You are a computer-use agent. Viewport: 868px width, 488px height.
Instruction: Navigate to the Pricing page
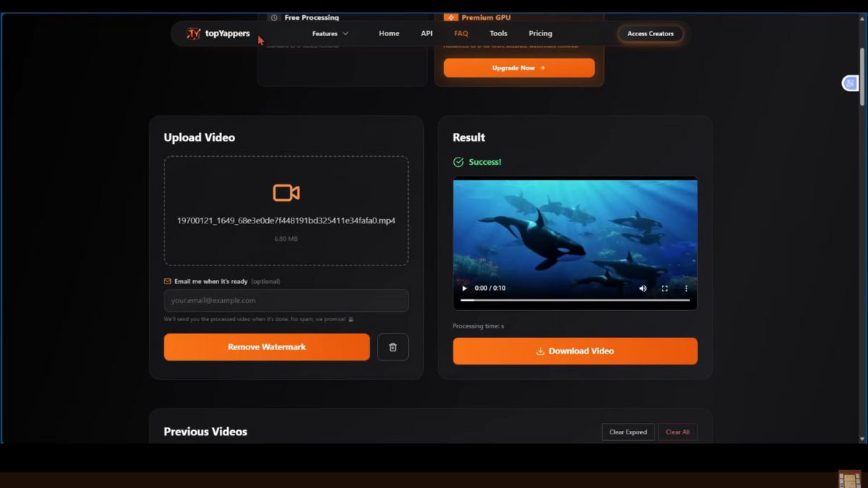[540, 34]
